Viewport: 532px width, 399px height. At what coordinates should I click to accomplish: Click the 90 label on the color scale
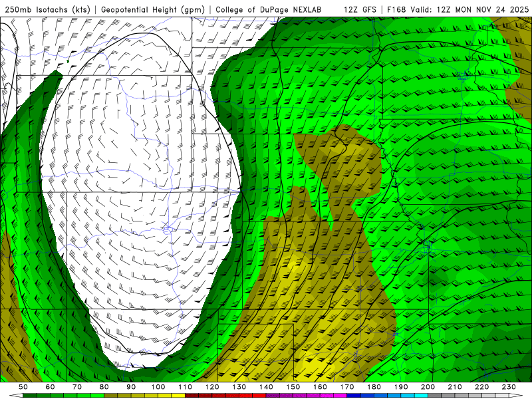pyautogui.click(x=131, y=387)
